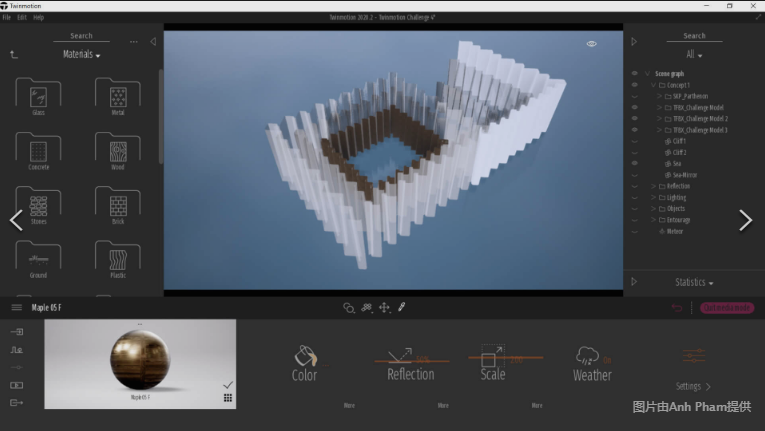Toggle the Weather On setting
Image resolution: width=765 pixels, height=431 pixels.
607,360
